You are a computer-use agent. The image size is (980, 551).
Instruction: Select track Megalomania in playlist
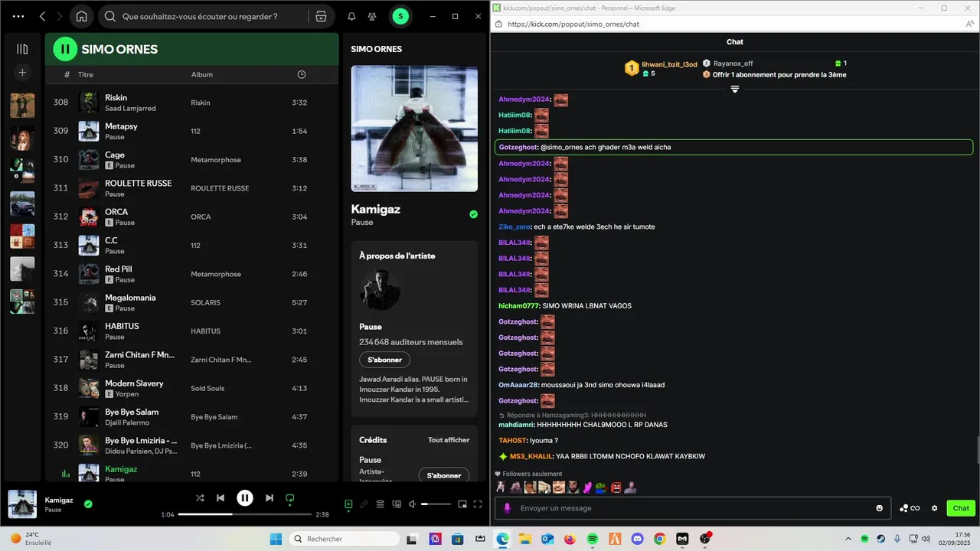click(191, 302)
